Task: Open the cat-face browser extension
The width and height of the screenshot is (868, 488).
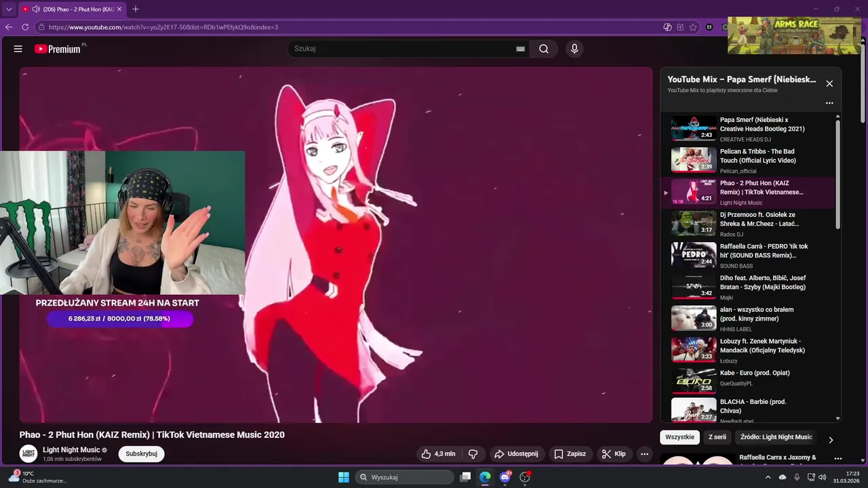Action: [x=709, y=27]
